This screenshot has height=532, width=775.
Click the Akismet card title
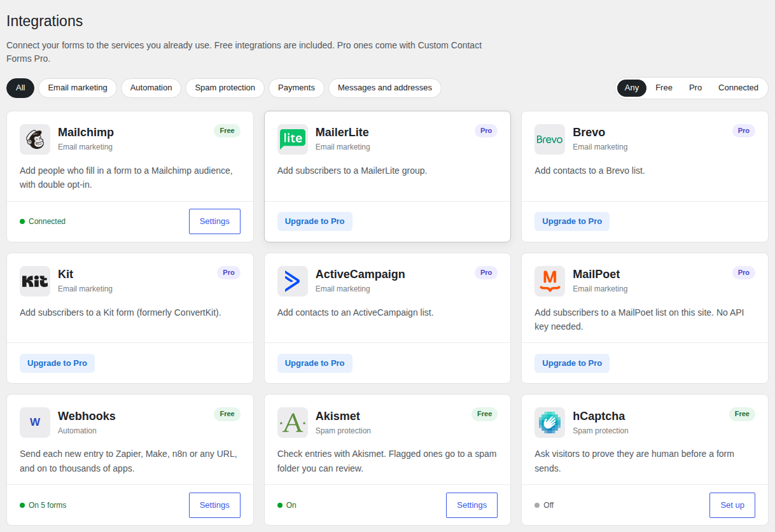(338, 416)
